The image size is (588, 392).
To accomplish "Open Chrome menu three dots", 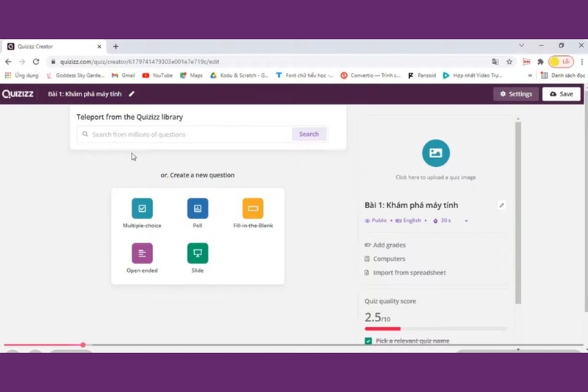I will click(581, 62).
